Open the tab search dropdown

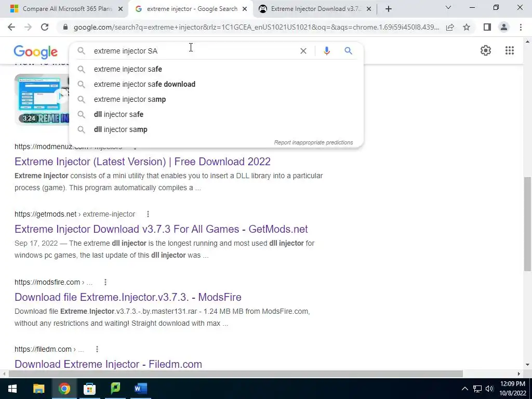tap(448, 7)
